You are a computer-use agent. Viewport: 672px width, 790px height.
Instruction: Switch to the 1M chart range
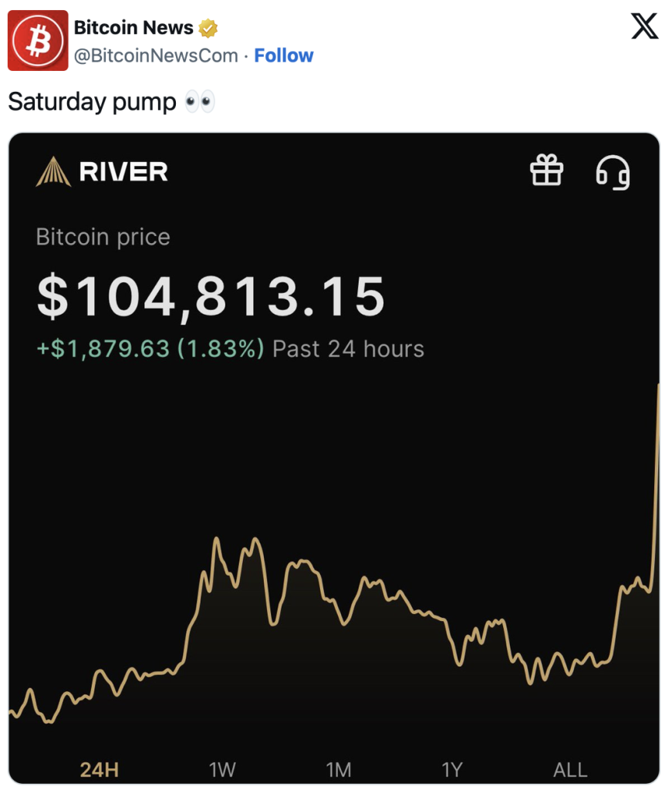pos(338,769)
